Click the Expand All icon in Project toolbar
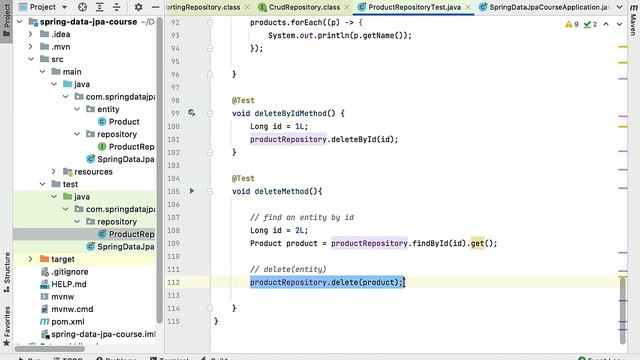 [100, 7]
